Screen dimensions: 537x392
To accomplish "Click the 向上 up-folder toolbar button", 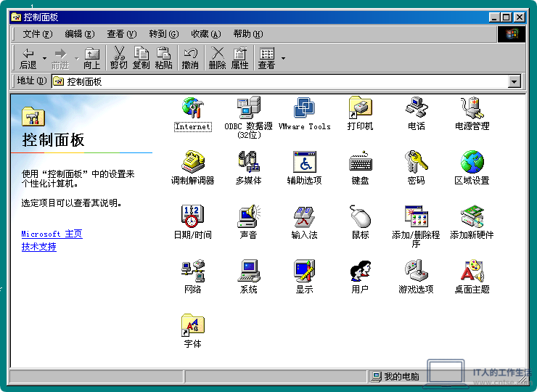I will [91, 58].
